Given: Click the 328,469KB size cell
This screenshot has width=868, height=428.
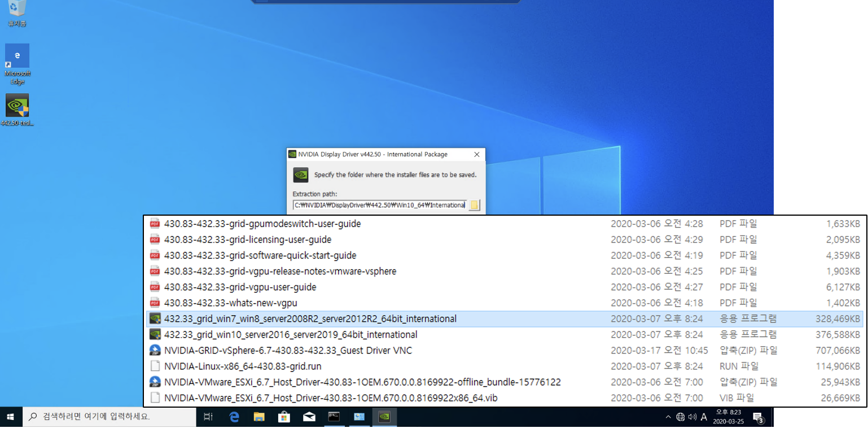Looking at the screenshot, I should 838,318.
